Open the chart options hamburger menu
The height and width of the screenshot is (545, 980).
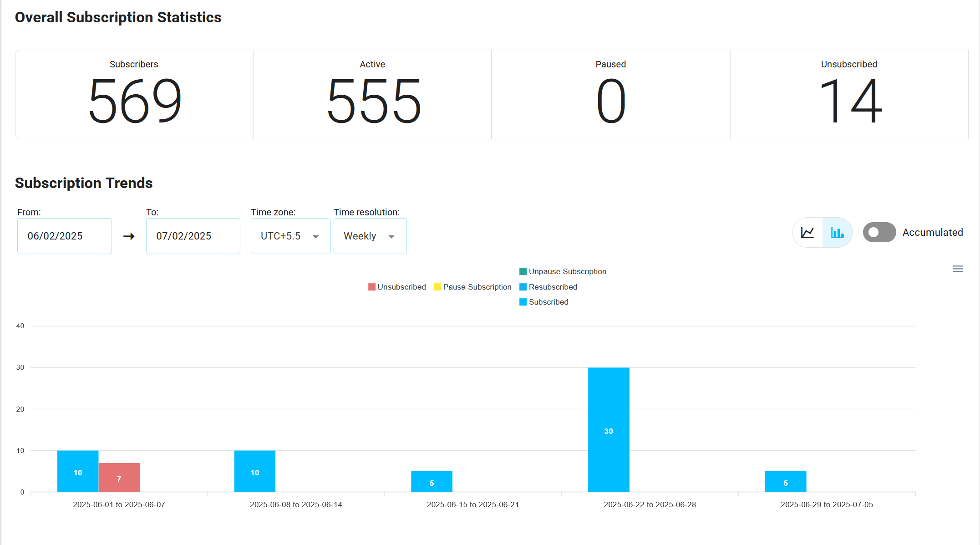click(x=958, y=269)
